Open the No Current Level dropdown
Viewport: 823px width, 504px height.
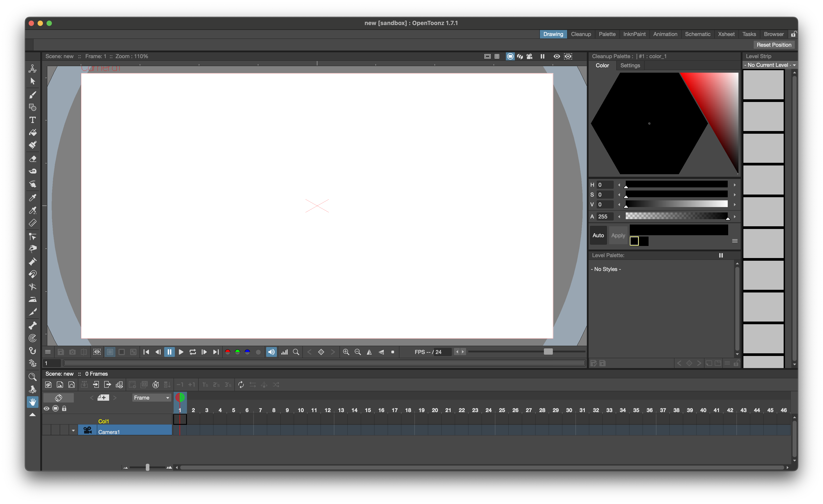click(x=770, y=65)
